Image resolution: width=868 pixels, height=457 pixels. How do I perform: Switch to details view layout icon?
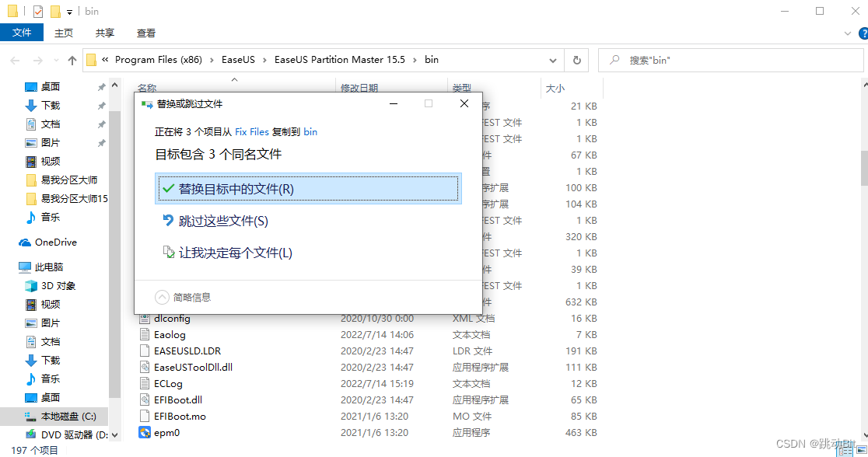click(x=844, y=451)
